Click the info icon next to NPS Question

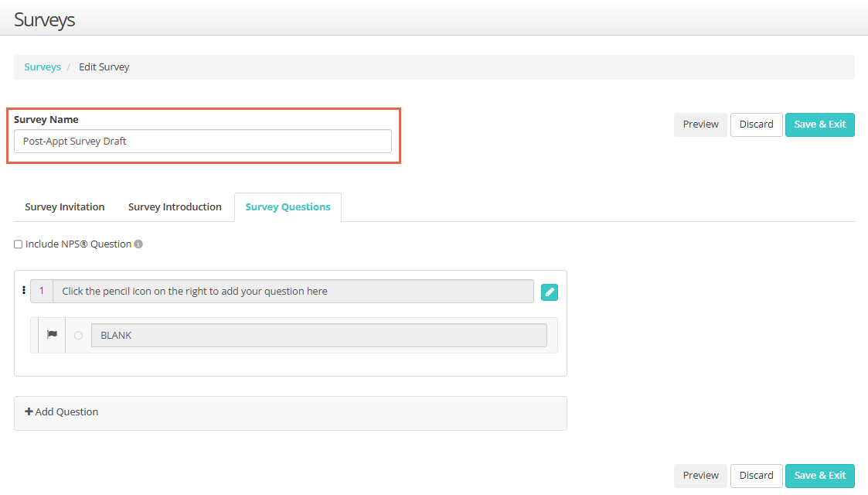click(x=138, y=244)
